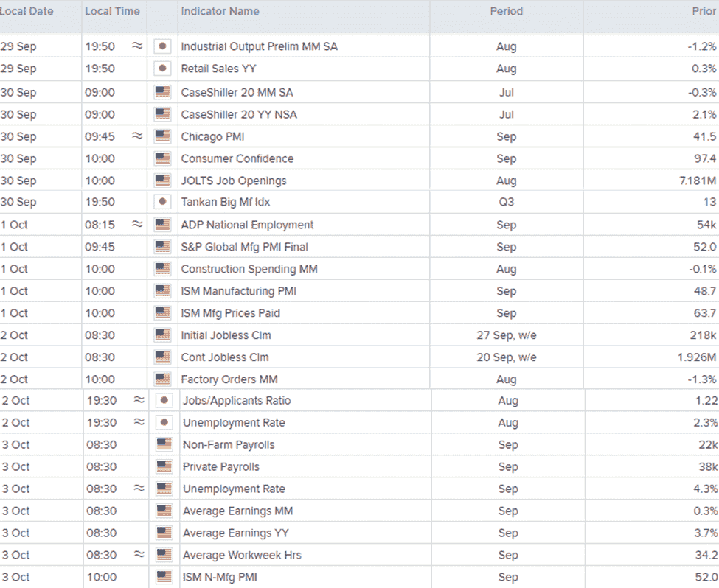The image size is (719, 588).
Task: Open the ISM Manufacturing PMI indicator
Action: coord(239,291)
